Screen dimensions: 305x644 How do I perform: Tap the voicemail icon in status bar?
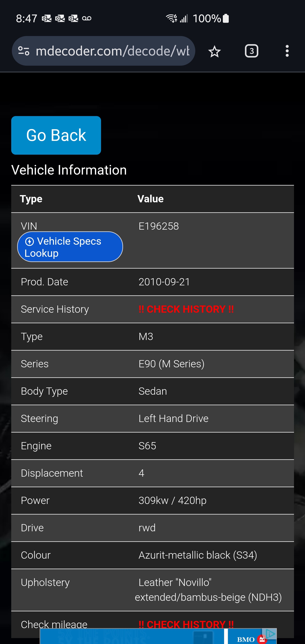coord(86,18)
